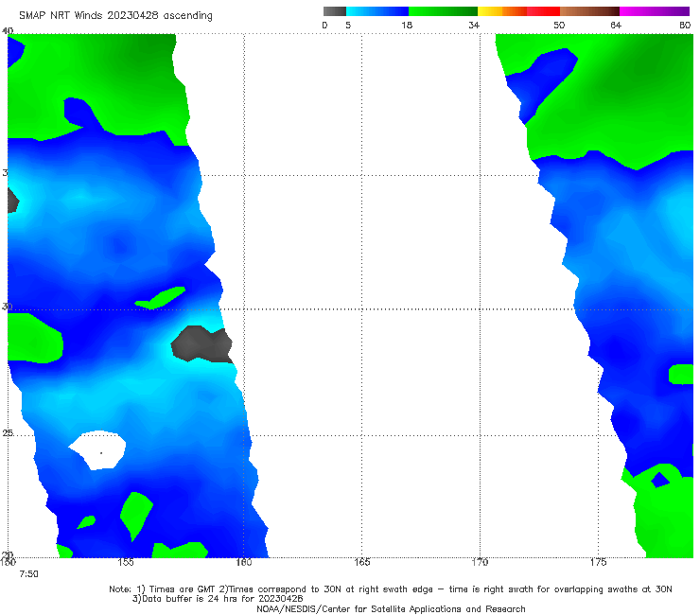
Task: Click the gray 0-5 segment of the color bar
Action: [x=334, y=11]
